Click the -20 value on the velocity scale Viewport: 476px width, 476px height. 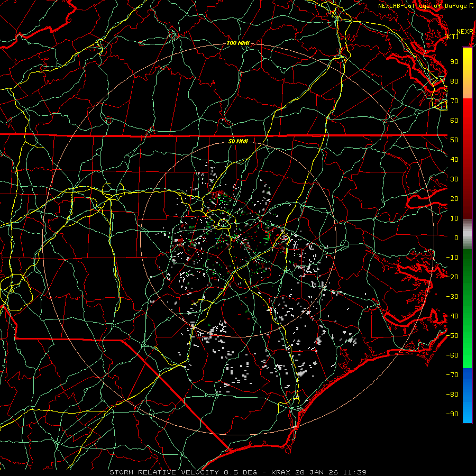452,277
